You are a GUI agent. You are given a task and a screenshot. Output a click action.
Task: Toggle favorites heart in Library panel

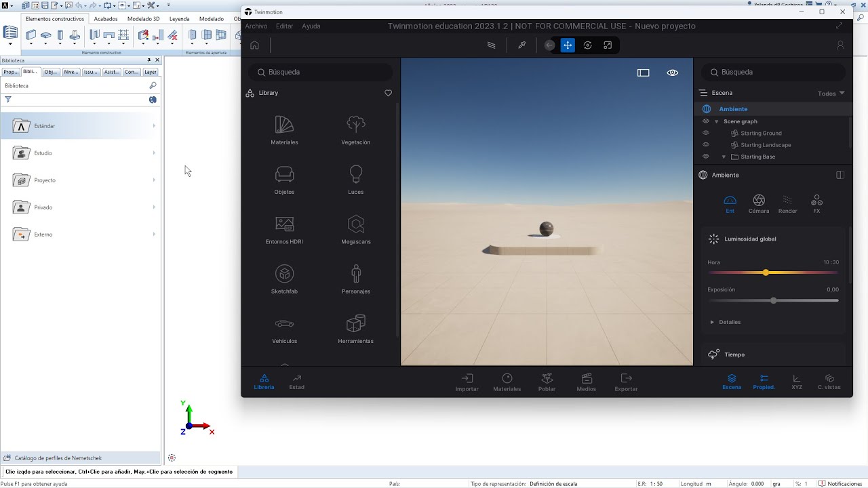(x=389, y=93)
